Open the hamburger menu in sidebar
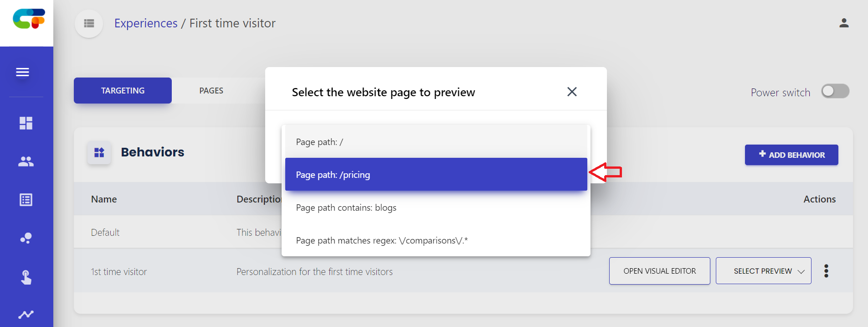The width and height of the screenshot is (868, 327). [x=22, y=72]
